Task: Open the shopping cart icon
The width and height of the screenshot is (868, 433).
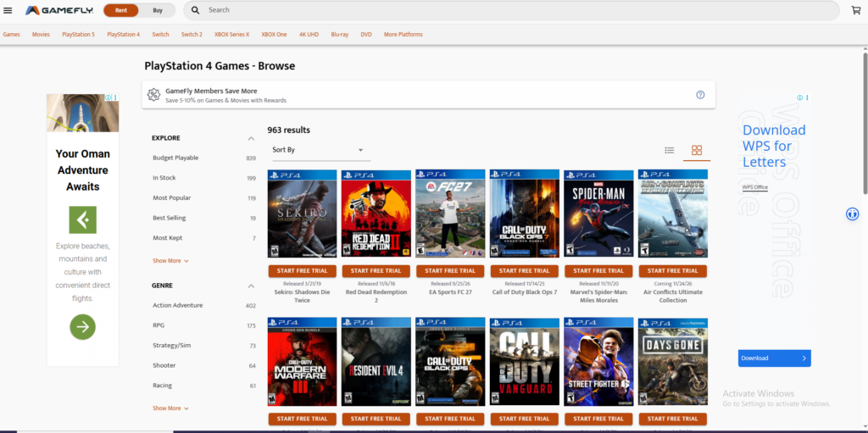Action: (856, 10)
